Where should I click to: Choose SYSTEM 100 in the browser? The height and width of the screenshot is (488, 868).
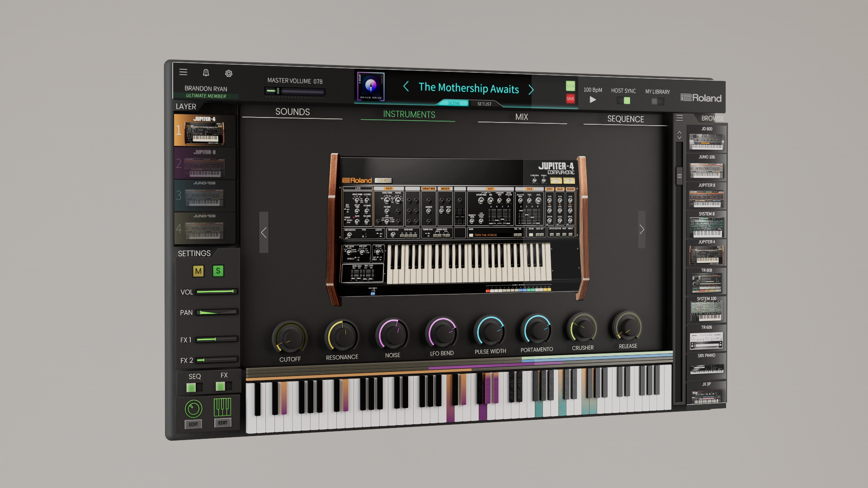(x=706, y=309)
